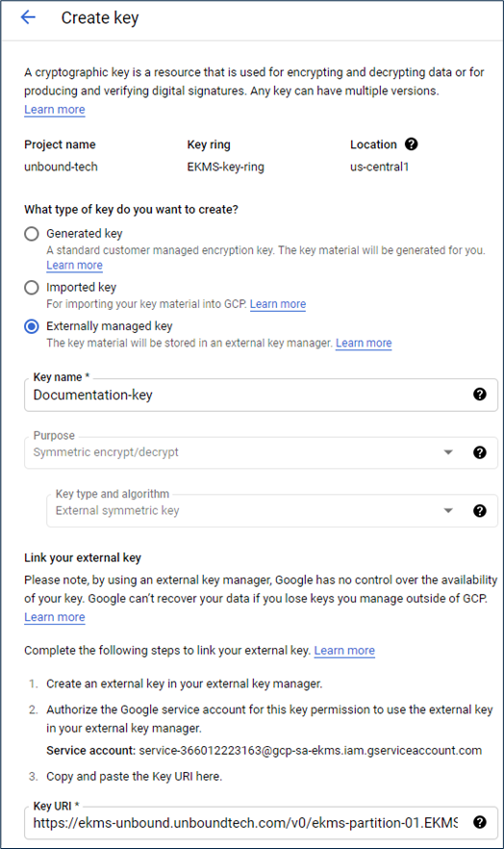Go back using the arrow icon
This screenshot has height=849, width=504.
coord(28,17)
